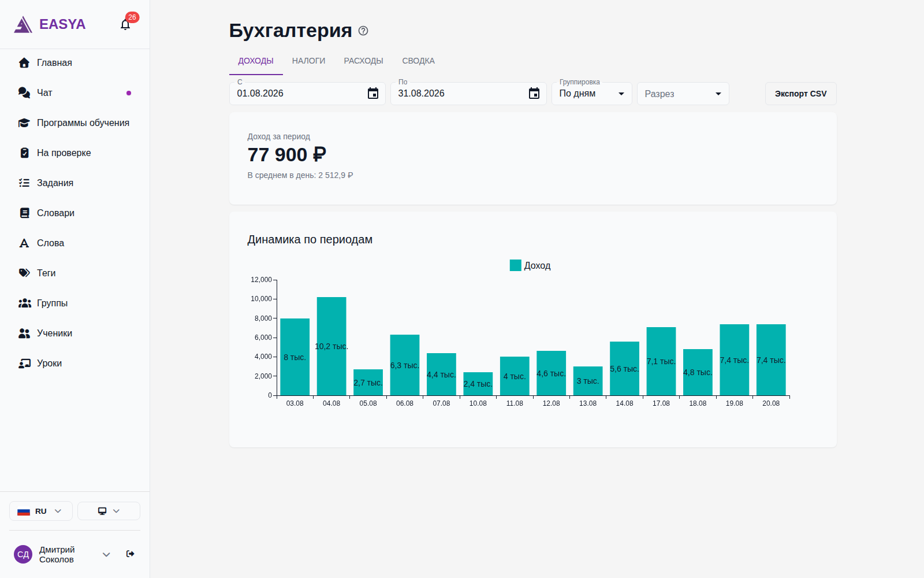Click the book icon for Словари
The height and width of the screenshot is (578, 924).
[x=24, y=213]
